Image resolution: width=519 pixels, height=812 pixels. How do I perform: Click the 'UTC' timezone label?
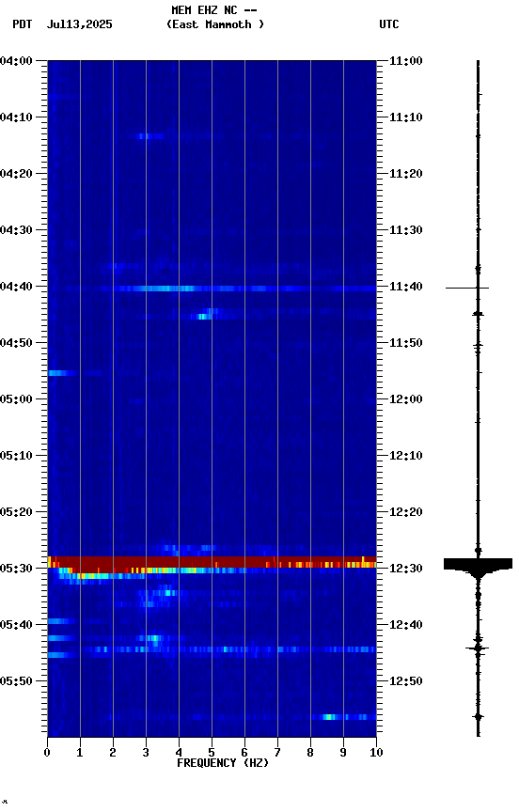point(389,24)
